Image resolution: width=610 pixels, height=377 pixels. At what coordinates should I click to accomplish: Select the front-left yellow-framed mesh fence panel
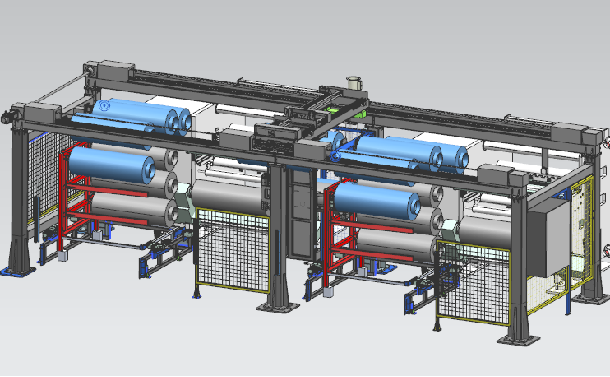[233, 250]
